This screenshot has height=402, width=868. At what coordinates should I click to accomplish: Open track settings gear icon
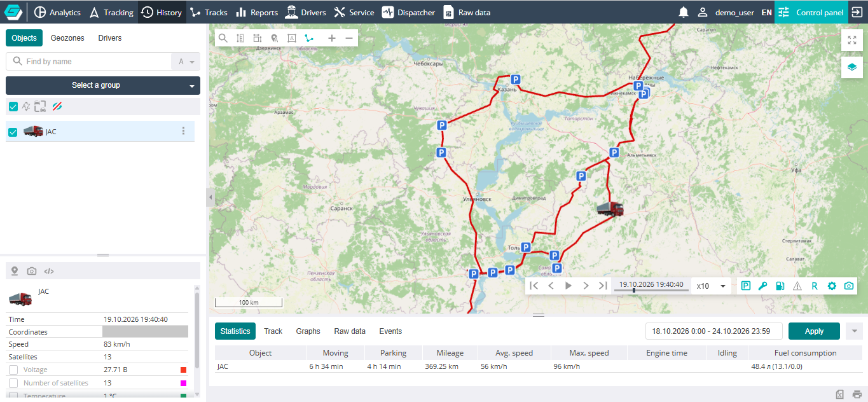832,286
